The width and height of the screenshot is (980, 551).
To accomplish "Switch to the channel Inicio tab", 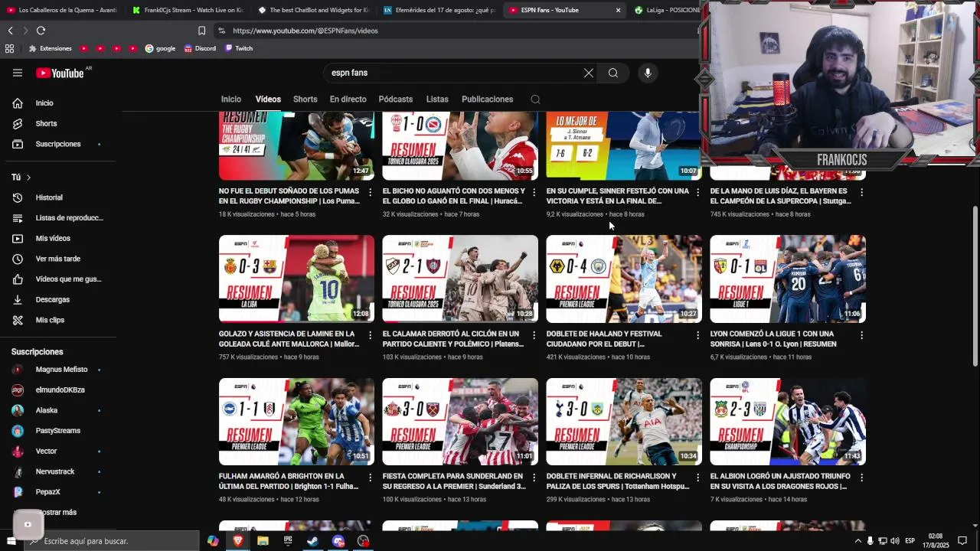I will click(x=231, y=99).
